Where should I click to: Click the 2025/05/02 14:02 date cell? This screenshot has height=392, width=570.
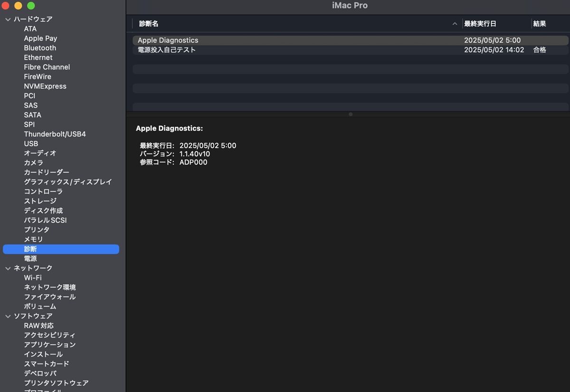[494, 50]
